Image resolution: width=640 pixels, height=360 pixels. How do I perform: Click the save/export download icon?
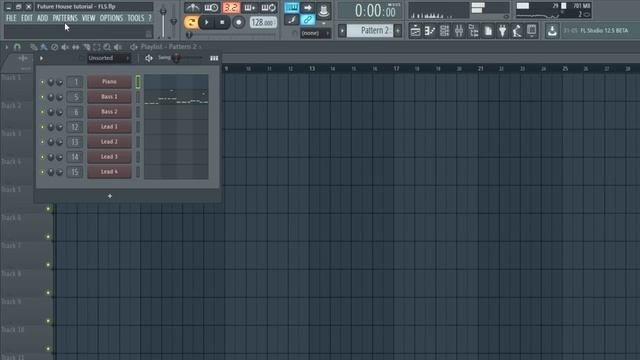pyautogui.click(x=552, y=31)
